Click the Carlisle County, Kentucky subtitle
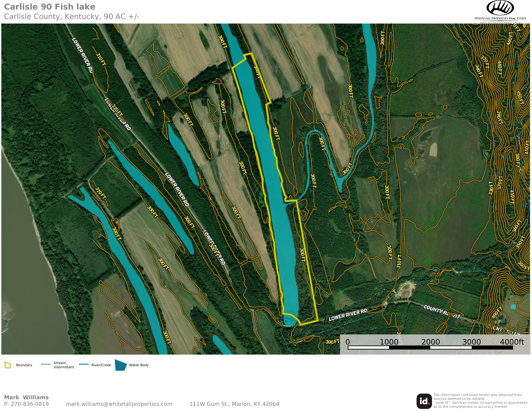Viewport: 532px width, 411px height. tap(72, 17)
